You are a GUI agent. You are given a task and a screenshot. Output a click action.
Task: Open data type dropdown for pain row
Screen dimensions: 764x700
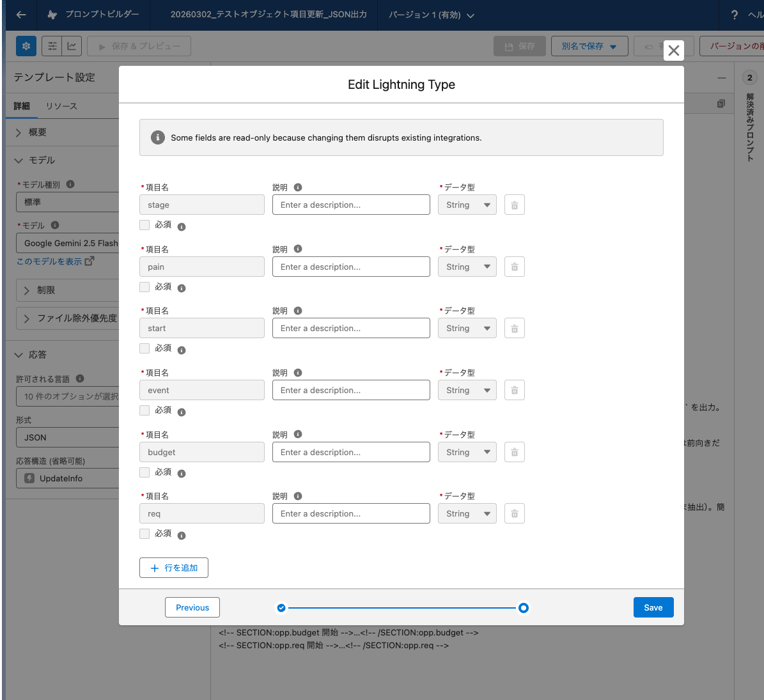[467, 267]
